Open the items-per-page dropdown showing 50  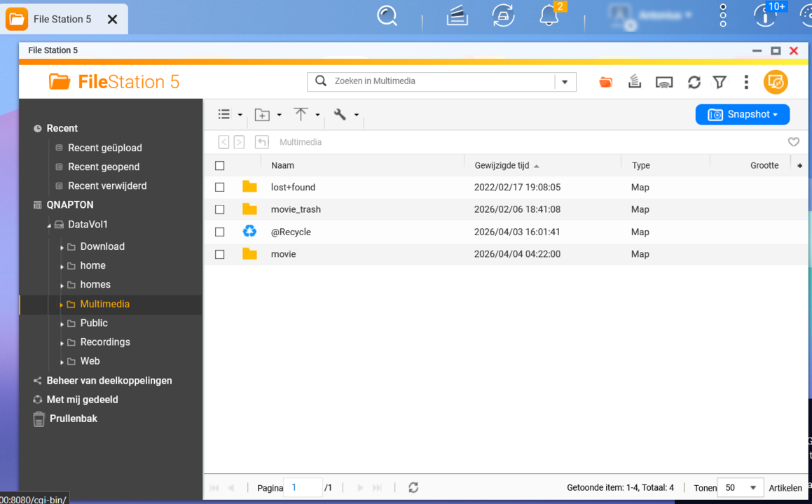pyautogui.click(x=740, y=488)
